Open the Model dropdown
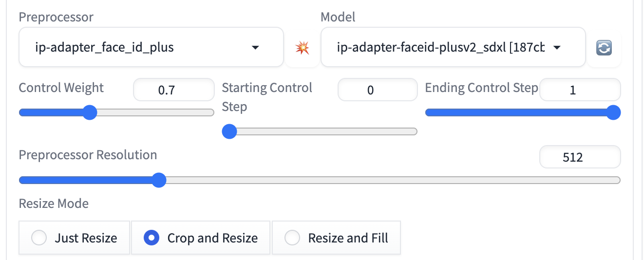Viewport: 644px width, 260px height. (453, 47)
